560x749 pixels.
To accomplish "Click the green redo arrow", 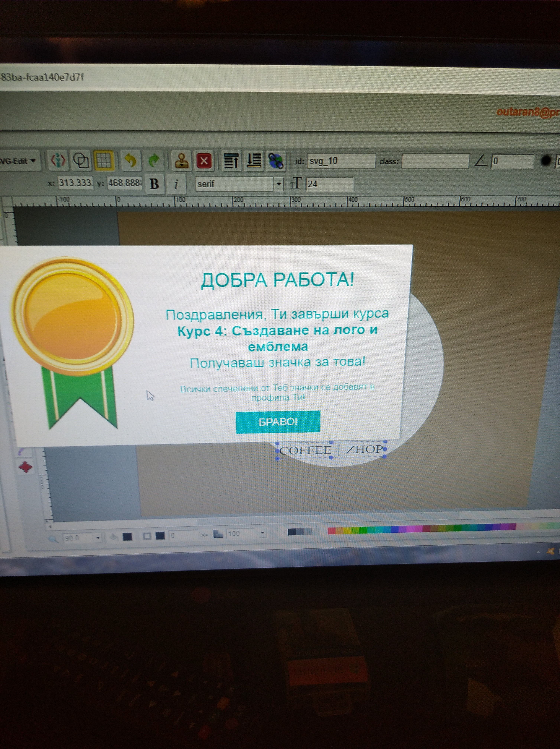I will point(154,160).
